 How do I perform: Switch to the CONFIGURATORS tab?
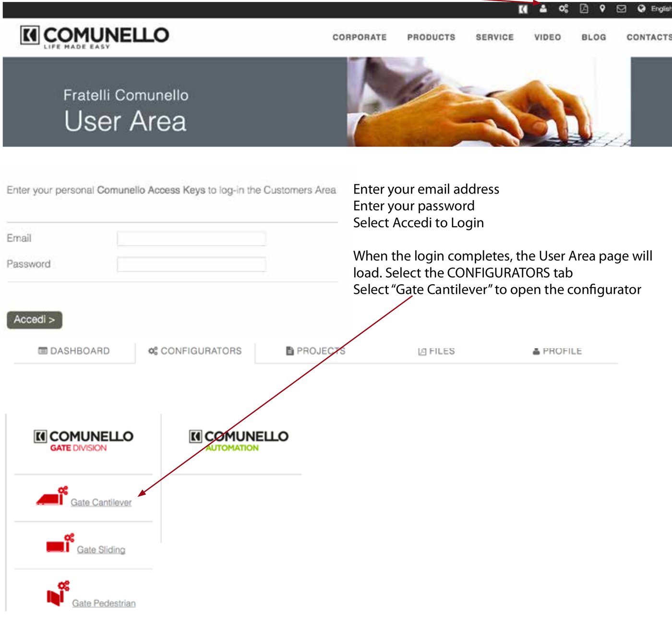click(195, 351)
